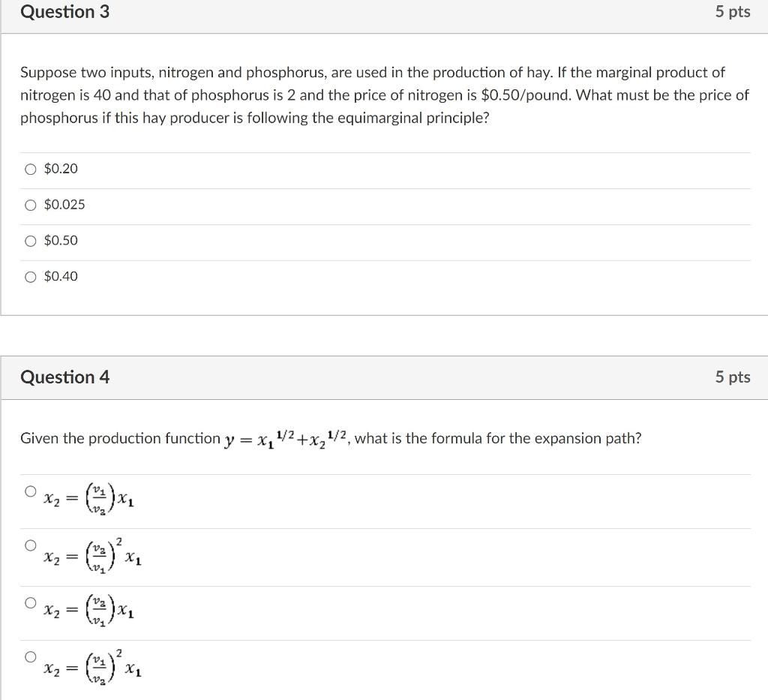Screen dimensions: 768x700
Task: Click the $0.40 answer label text
Action: [61, 276]
